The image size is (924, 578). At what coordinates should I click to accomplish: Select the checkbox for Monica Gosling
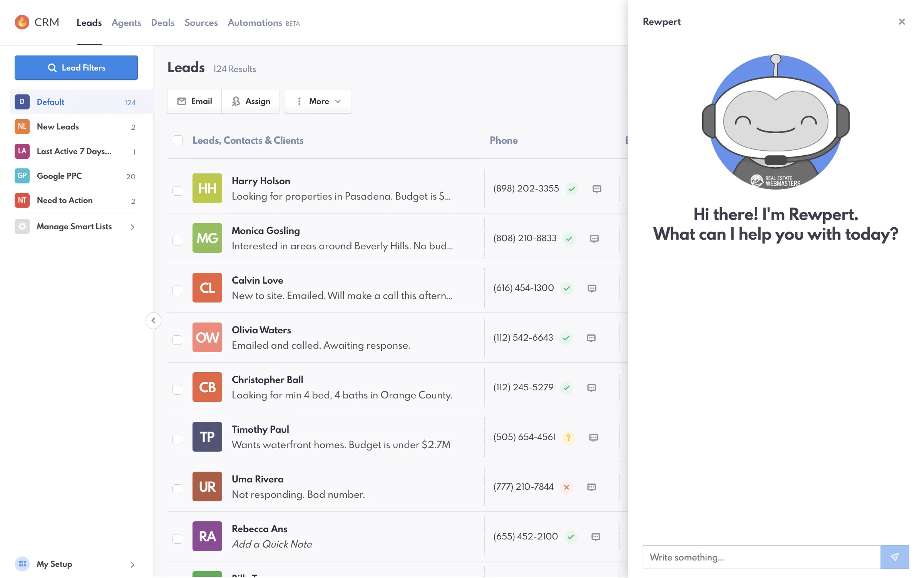pyautogui.click(x=177, y=240)
